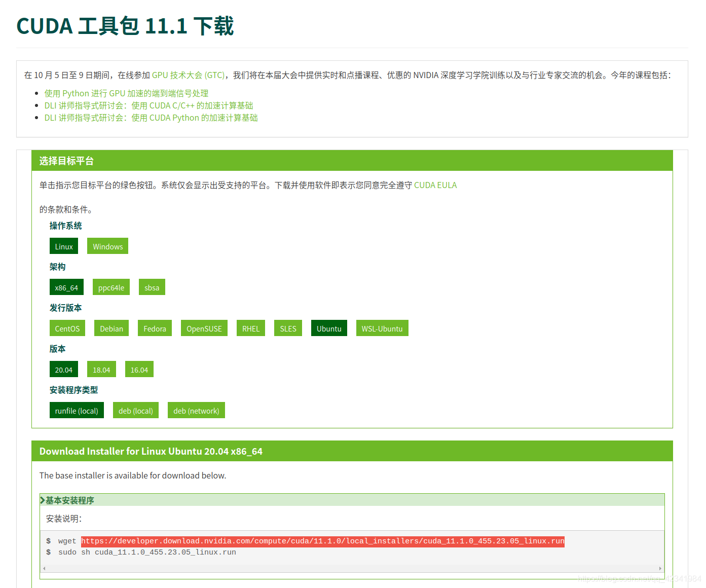The image size is (706, 588).
Task: Choose the x86_64 architecture
Action: (x=66, y=287)
